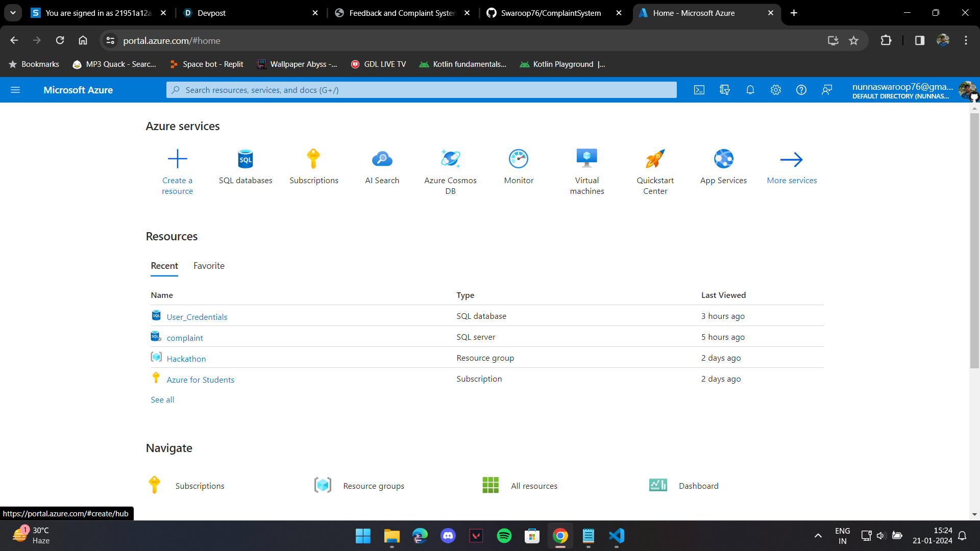This screenshot has width=980, height=551.
Task: Open Quickstart Center rocket icon
Action: [655, 159]
